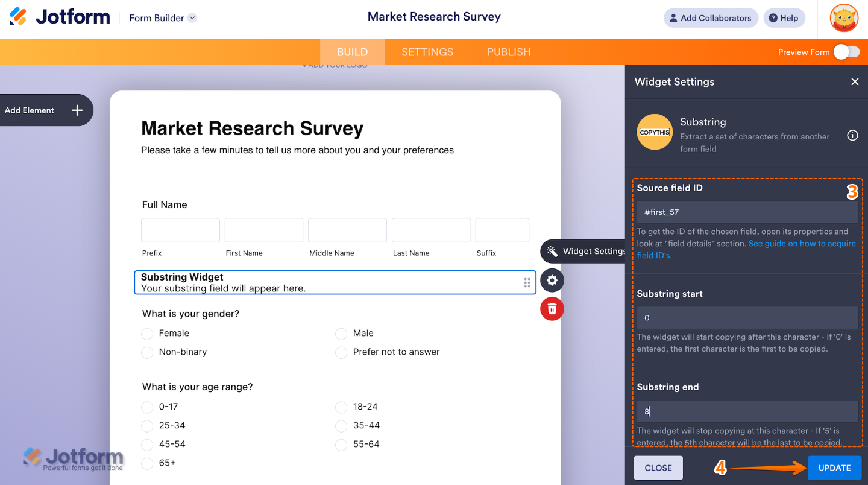Click the Widget Settings wand icon
Image resolution: width=868 pixels, height=485 pixels.
552,252
